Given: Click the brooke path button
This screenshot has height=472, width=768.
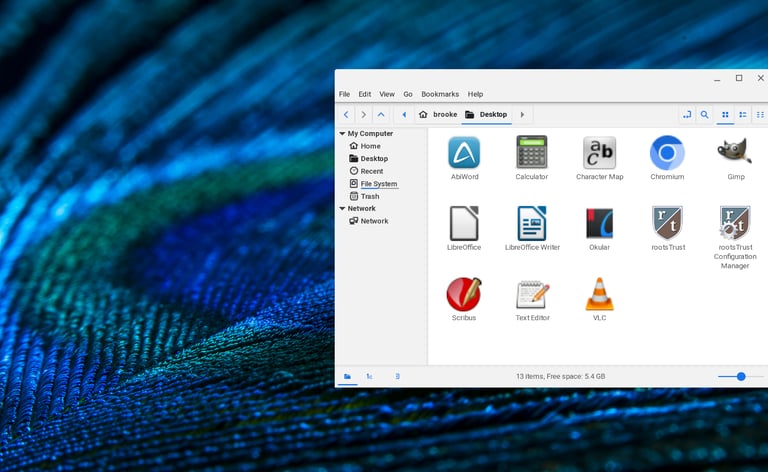Looking at the screenshot, I should pyautogui.click(x=438, y=115).
